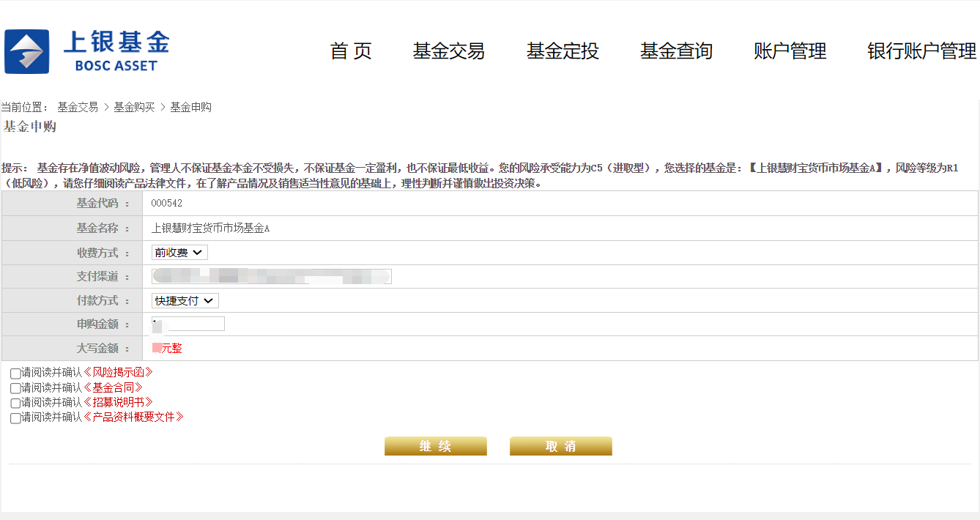Click the 取消 cancel button
Image resolution: width=980 pixels, height=520 pixels.
(560, 445)
